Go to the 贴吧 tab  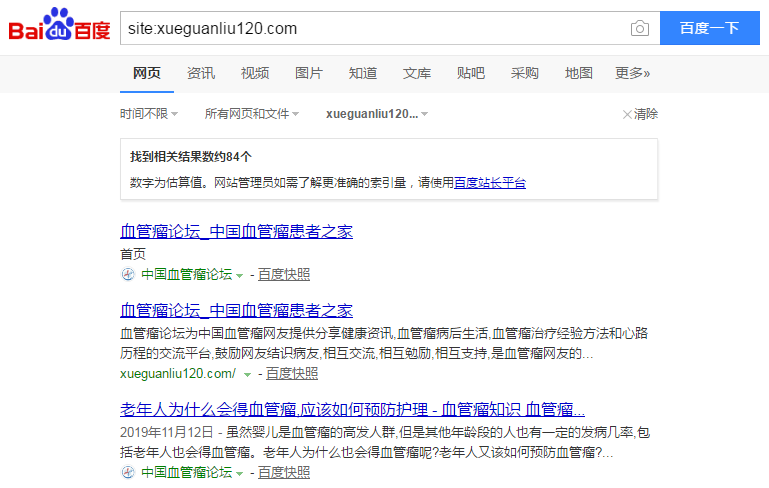[471, 74]
